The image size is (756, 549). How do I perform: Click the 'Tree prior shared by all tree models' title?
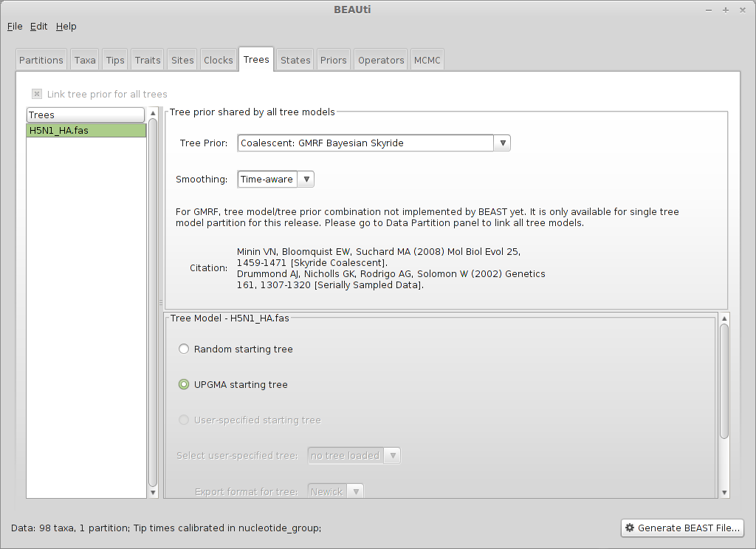click(x=252, y=112)
